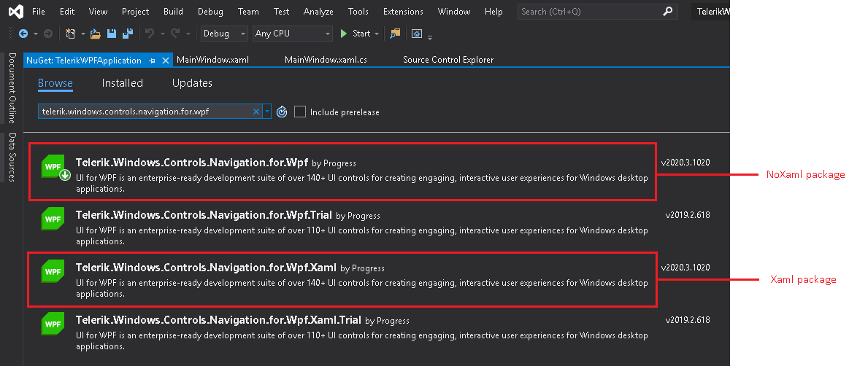Navigate backward with the blue arrow button
Image resolution: width=868 pixels, height=366 pixels.
(x=23, y=34)
